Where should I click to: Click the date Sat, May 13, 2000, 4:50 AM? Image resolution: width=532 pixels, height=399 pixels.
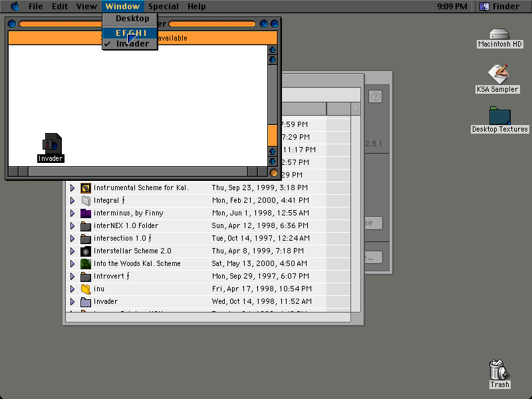[x=259, y=263]
